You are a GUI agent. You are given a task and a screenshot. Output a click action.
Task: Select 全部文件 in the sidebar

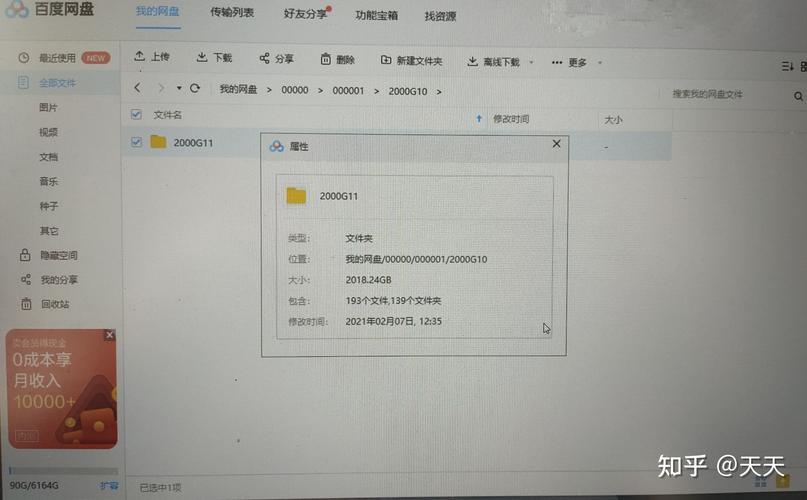pyautogui.click(x=58, y=82)
